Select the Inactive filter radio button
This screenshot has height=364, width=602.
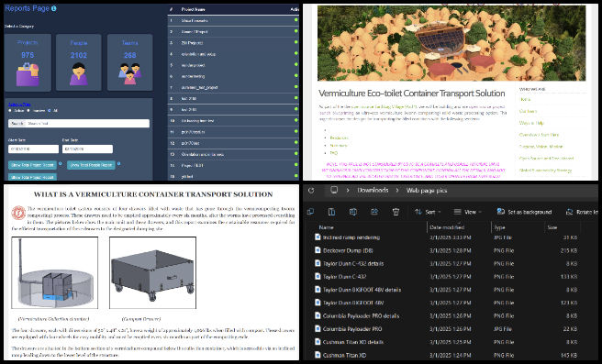tap(28, 110)
